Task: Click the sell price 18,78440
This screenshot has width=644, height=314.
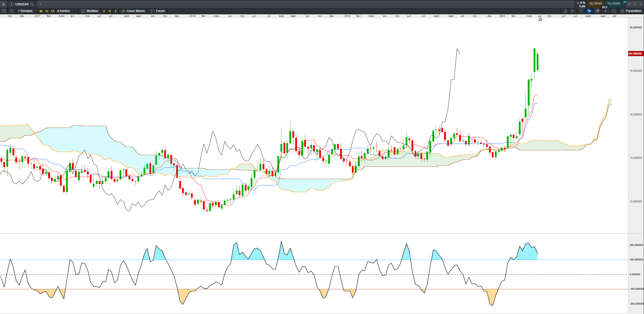Action: click(595, 4)
